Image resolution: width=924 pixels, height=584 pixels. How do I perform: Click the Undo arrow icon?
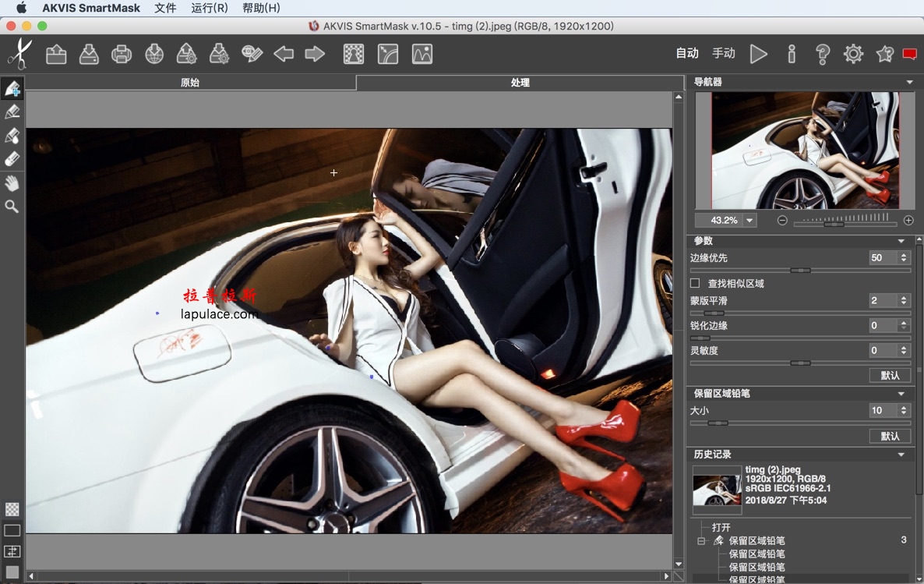283,53
